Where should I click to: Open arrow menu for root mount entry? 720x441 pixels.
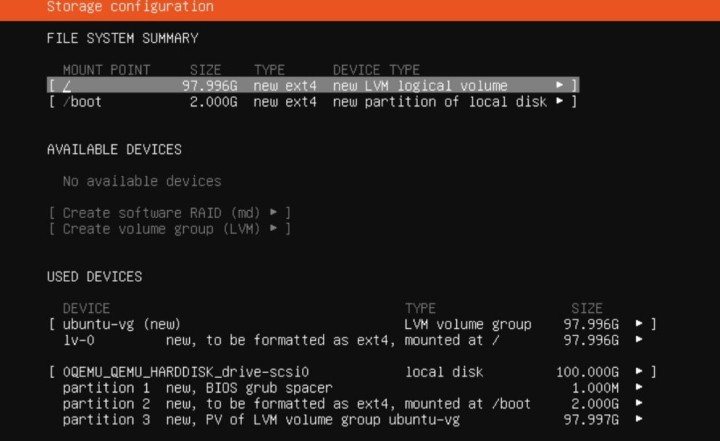click(x=559, y=85)
